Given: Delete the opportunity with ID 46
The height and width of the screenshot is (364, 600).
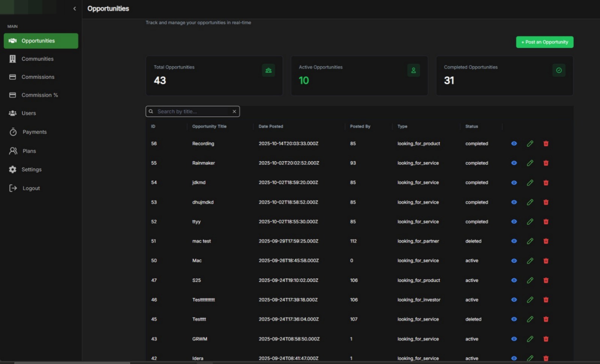Looking at the screenshot, I should pos(546,300).
